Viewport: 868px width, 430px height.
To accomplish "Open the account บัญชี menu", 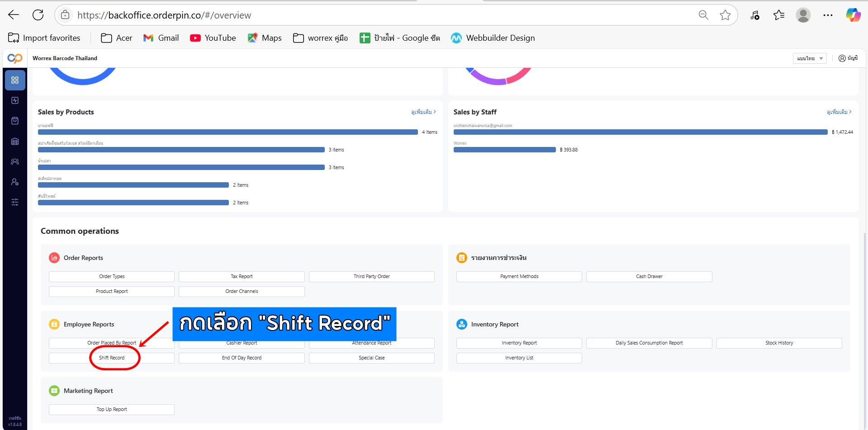I will tap(848, 58).
